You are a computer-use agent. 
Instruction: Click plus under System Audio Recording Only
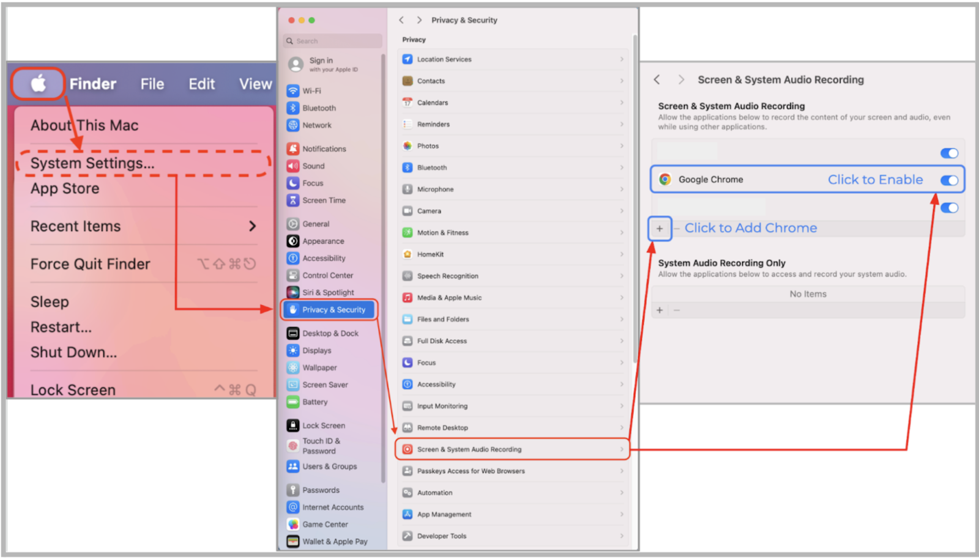pyautogui.click(x=660, y=310)
